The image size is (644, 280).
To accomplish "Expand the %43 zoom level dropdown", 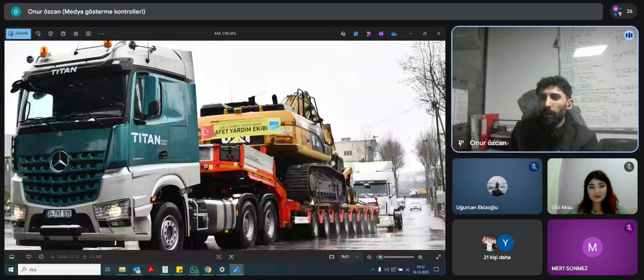I will click(357, 257).
